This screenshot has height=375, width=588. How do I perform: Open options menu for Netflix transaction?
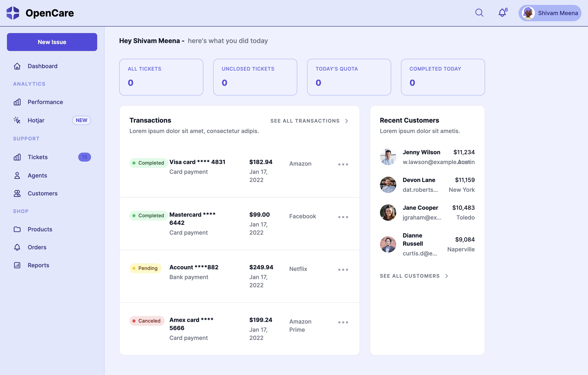coord(343,270)
